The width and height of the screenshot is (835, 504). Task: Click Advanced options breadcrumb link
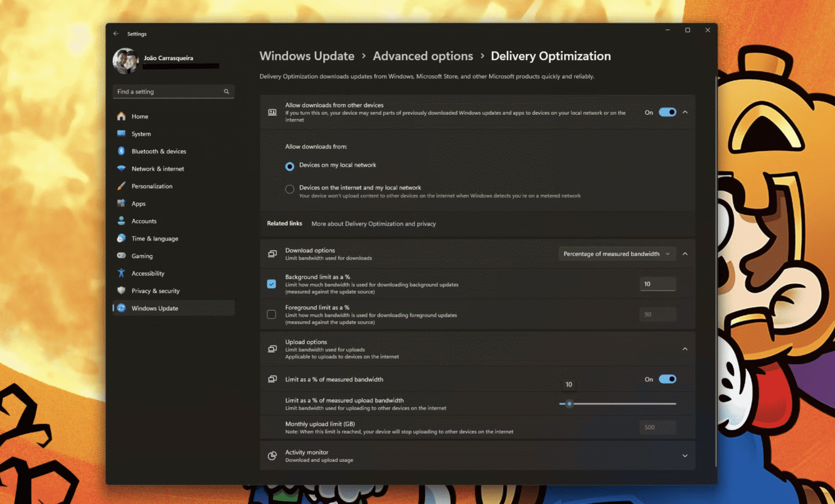[x=423, y=56]
